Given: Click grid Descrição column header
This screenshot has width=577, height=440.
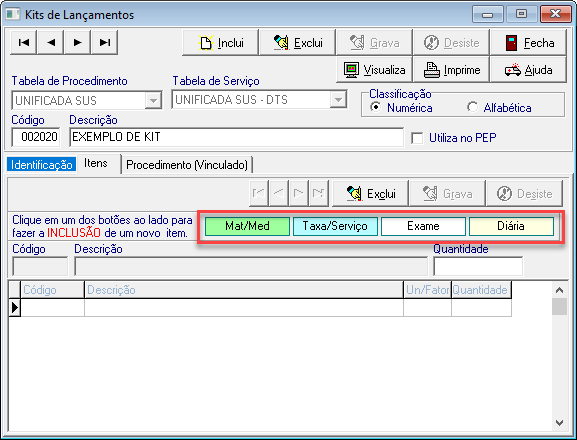Looking at the screenshot, I should [x=244, y=290].
